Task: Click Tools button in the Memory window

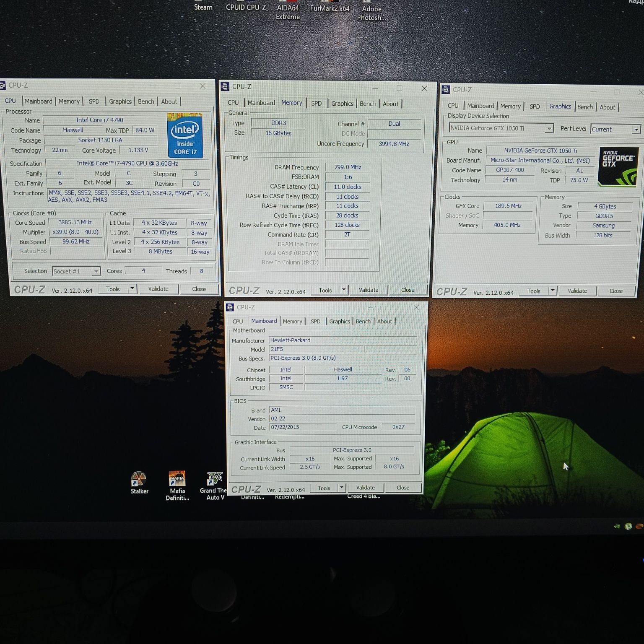Action: (x=325, y=290)
